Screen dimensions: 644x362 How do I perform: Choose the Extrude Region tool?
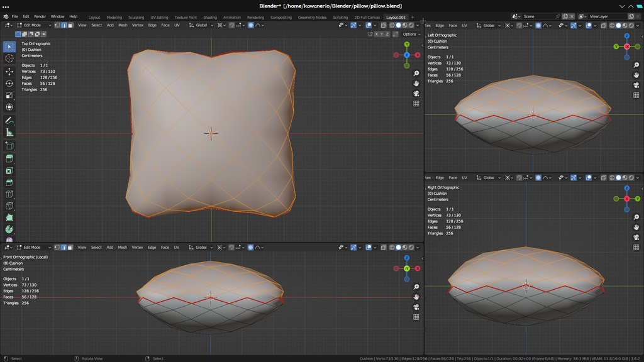[9, 158]
